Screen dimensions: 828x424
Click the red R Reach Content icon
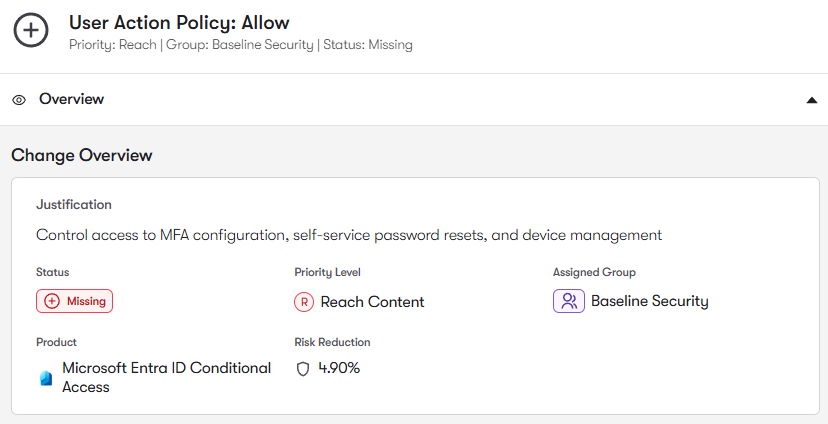(304, 302)
